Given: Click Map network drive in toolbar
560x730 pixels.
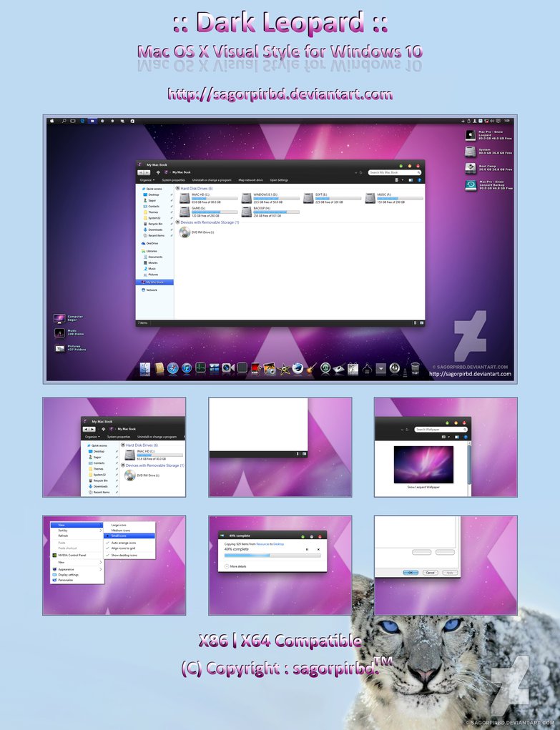Looking at the screenshot, I should 250,179.
